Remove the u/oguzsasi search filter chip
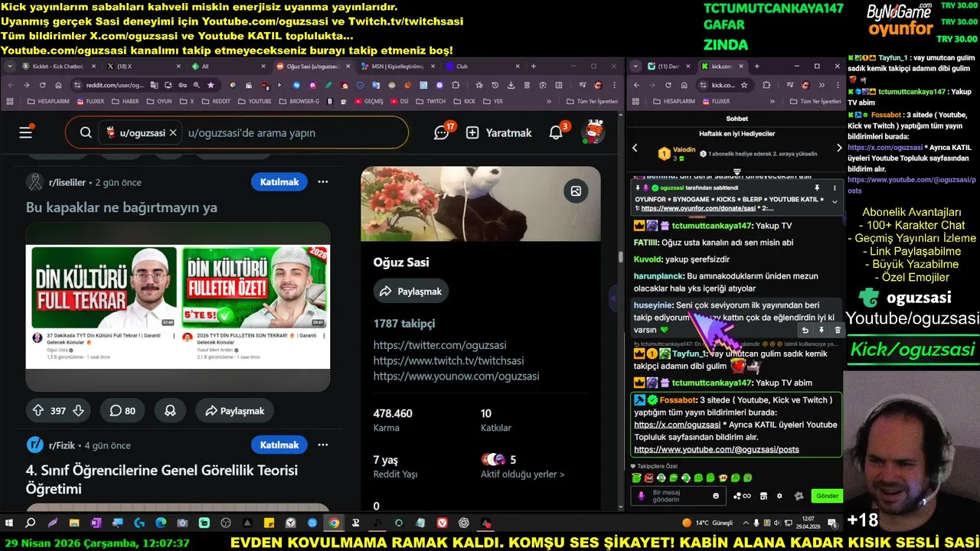Screen dimensions: 980x551 tap(173, 132)
